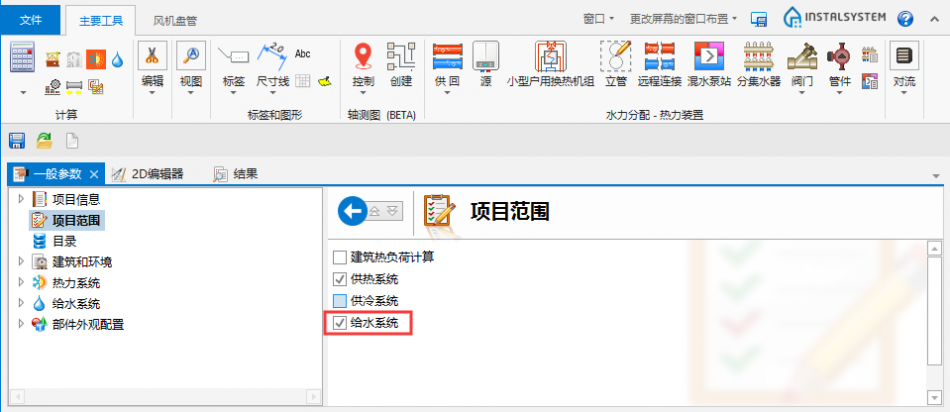This screenshot has width=950, height=412.
Task: Uncheck the 供热系统 checkbox
Action: click(341, 279)
